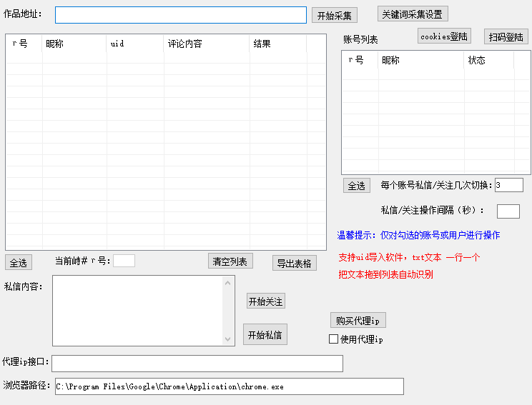Viewport: 532px width, 405px height.
Task: Click the 开始私信 button
Action: tap(265, 335)
